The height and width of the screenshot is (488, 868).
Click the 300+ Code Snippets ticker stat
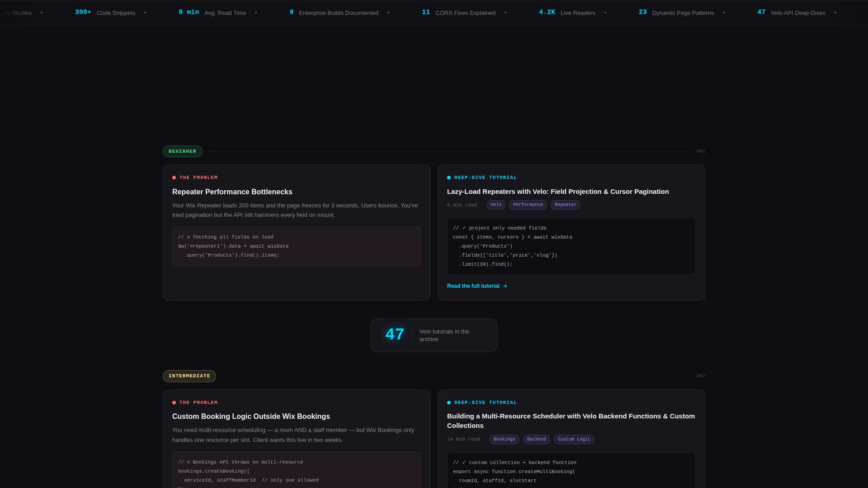coord(105,13)
